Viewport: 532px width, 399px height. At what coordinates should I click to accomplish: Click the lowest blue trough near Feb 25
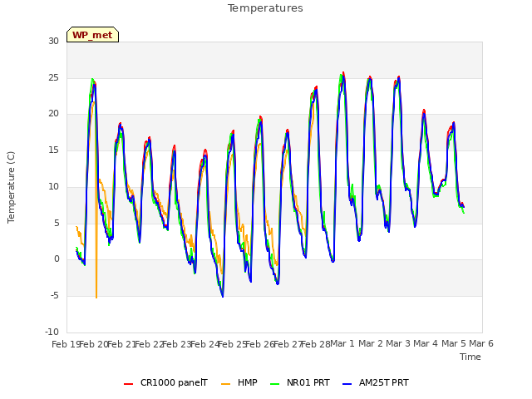pos(223,296)
